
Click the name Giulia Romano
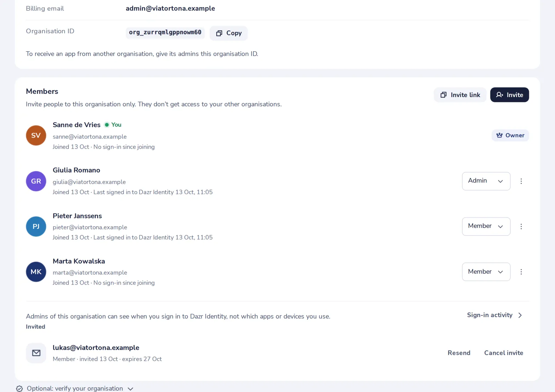76,170
